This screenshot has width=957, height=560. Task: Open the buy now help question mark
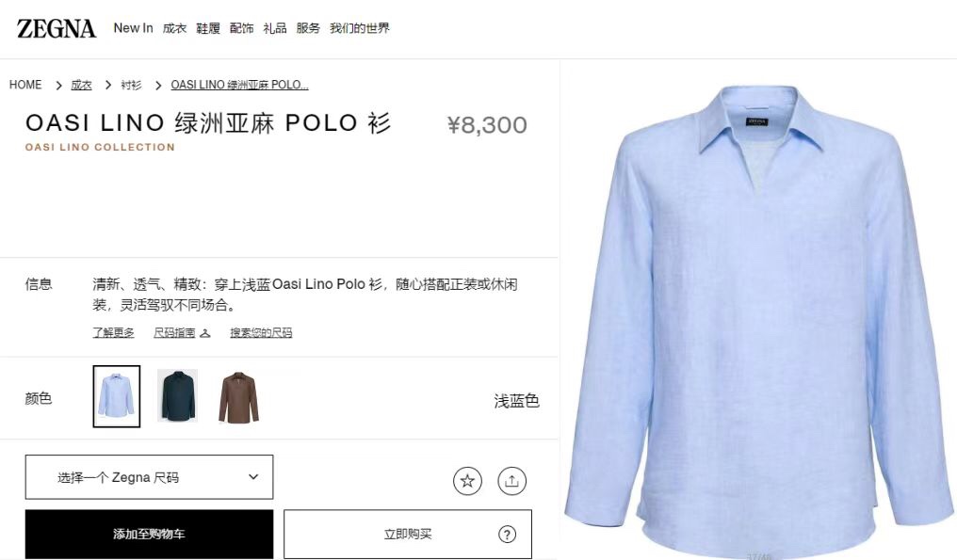click(507, 535)
